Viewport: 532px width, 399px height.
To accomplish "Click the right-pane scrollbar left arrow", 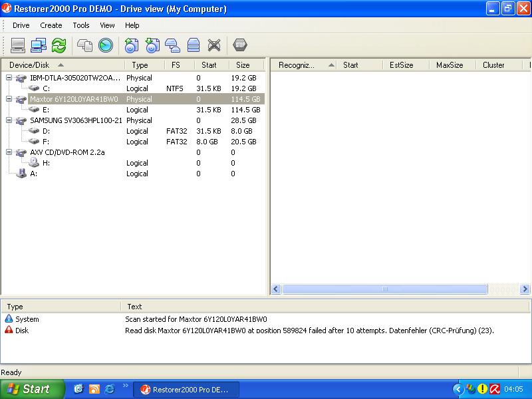I will (x=276, y=289).
